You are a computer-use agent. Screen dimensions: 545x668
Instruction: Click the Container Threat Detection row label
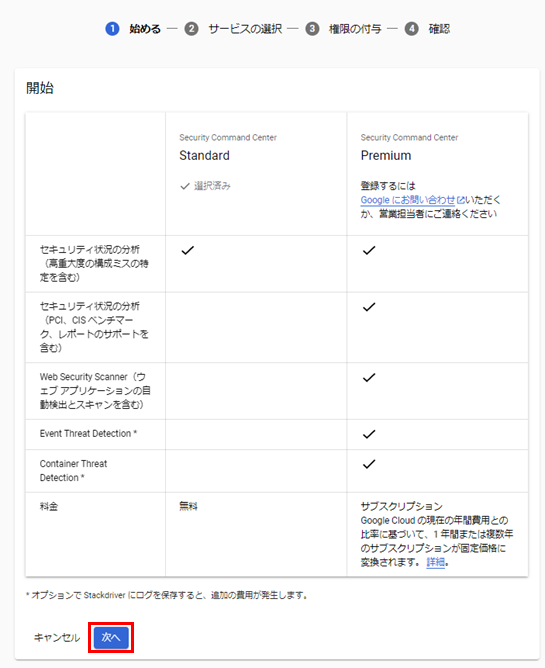73,471
